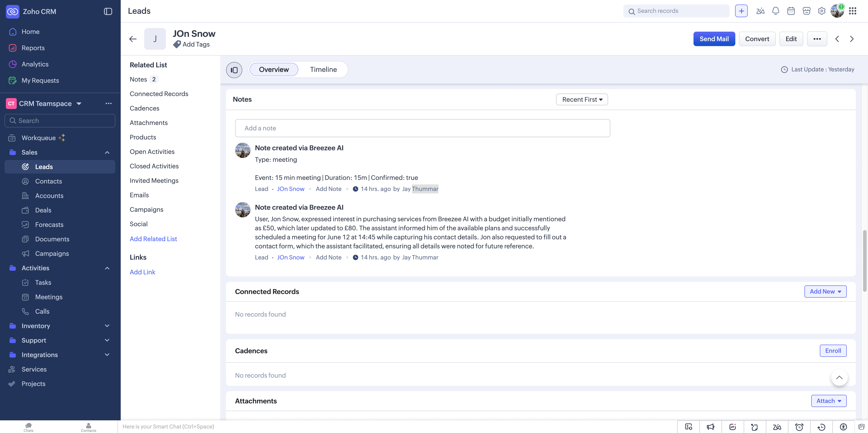
Task: Open the marketplace store icon
Action: [806, 11]
